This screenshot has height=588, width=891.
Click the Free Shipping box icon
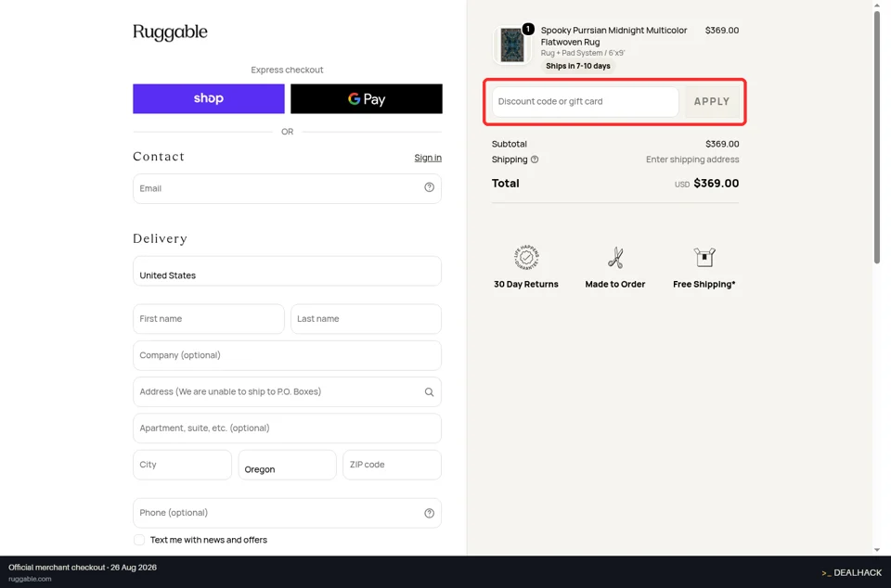[704, 257]
